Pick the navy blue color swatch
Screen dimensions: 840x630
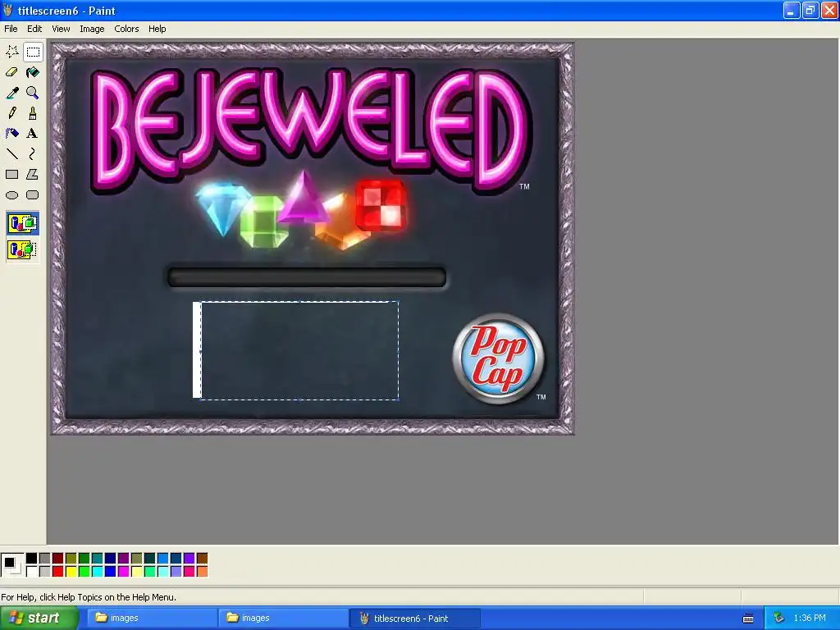pos(111,559)
